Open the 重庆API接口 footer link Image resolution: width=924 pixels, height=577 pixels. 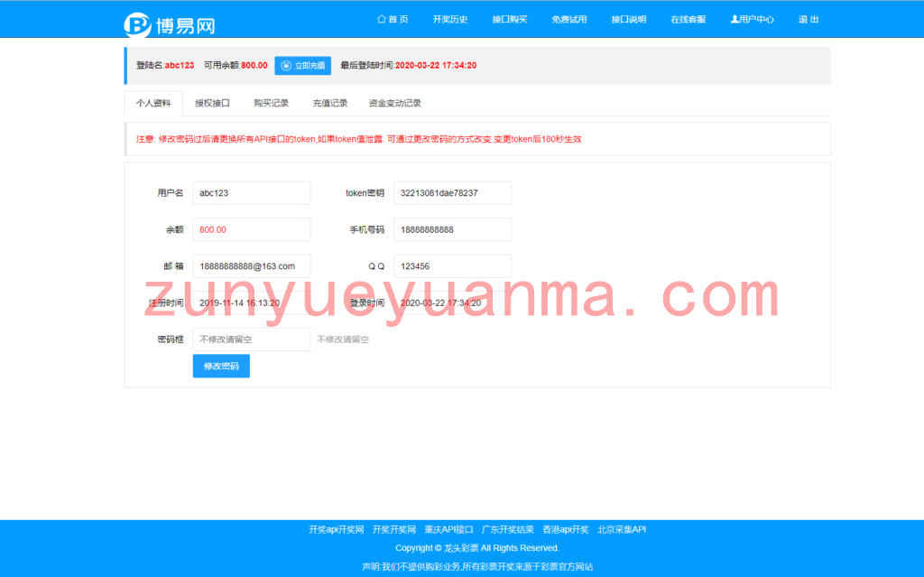[x=448, y=529]
